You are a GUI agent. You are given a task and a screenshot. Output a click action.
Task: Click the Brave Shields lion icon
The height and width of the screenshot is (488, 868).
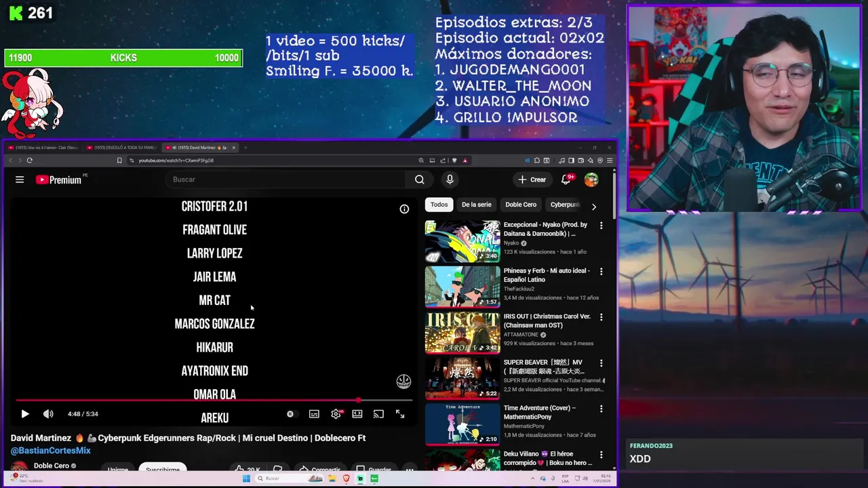(x=454, y=161)
